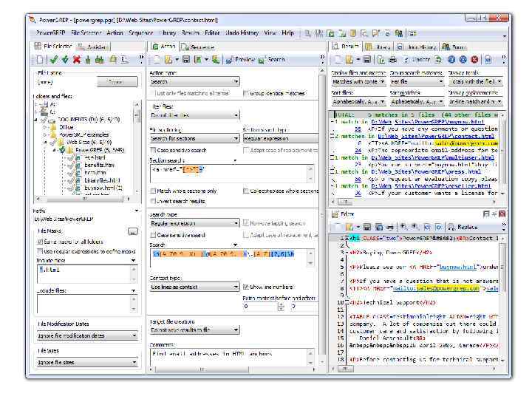This screenshot has height=399, width=532.
Task: Click the Save icon in the Results toolbar
Action: point(366,60)
